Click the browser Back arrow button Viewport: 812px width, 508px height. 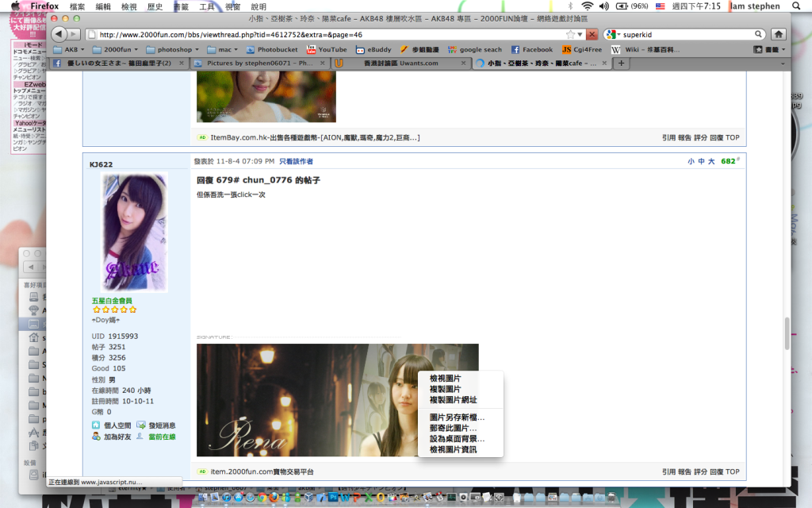click(x=59, y=34)
